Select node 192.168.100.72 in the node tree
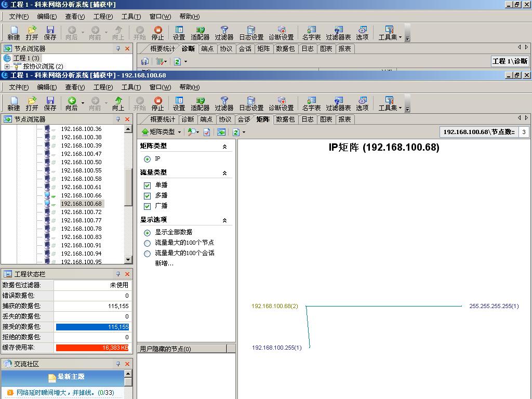532x399 pixels. [81, 212]
